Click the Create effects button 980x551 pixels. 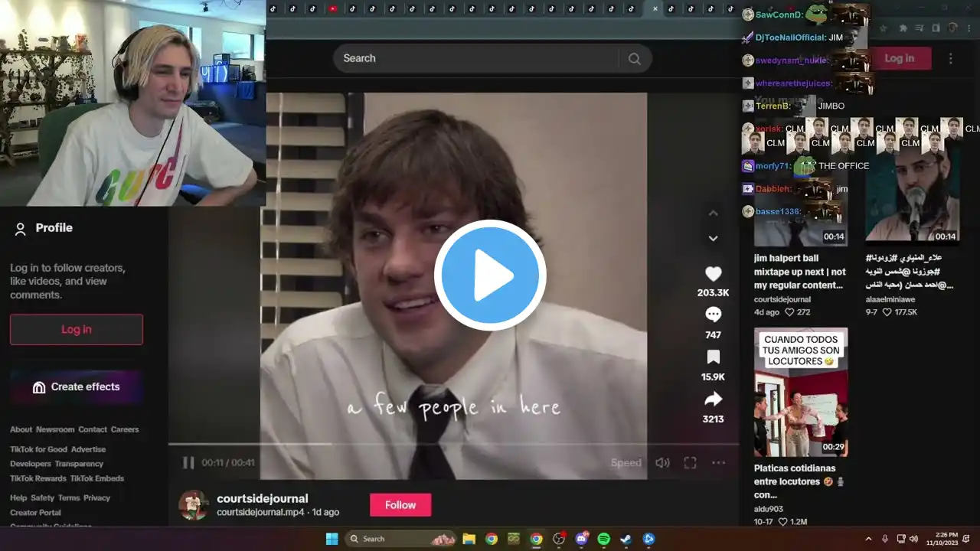(x=77, y=387)
